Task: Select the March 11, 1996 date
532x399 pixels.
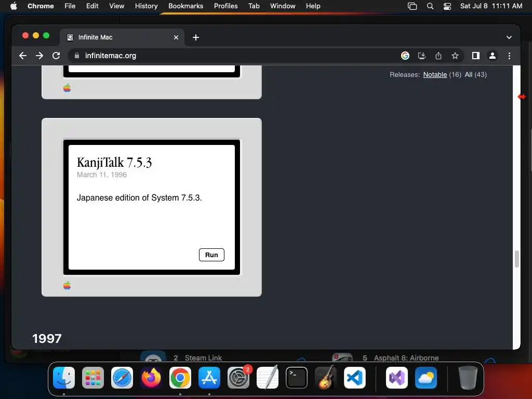Action: (x=102, y=175)
